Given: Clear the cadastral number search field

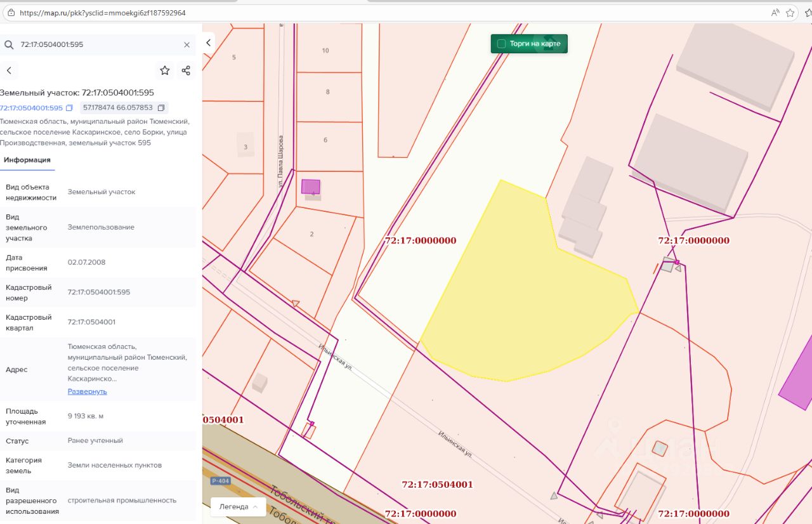Looking at the screenshot, I should pyautogui.click(x=187, y=45).
